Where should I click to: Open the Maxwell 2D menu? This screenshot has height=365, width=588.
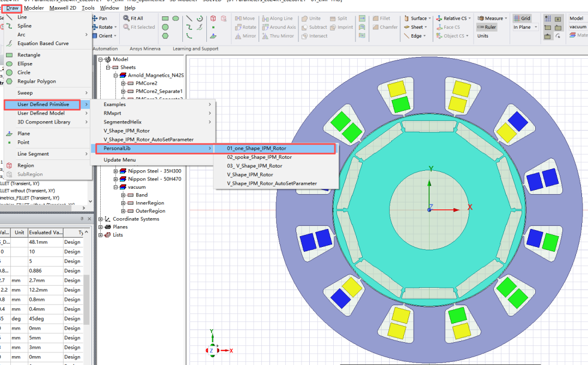pos(63,8)
